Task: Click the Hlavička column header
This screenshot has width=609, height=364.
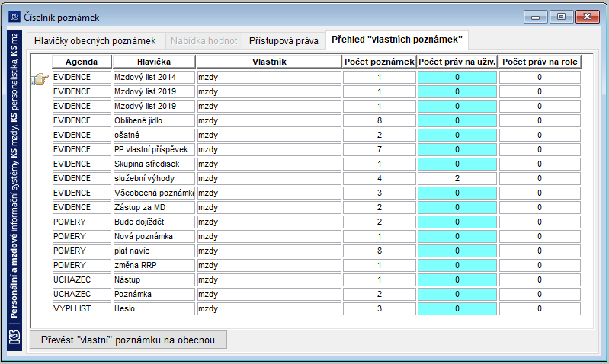Action: click(x=154, y=62)
